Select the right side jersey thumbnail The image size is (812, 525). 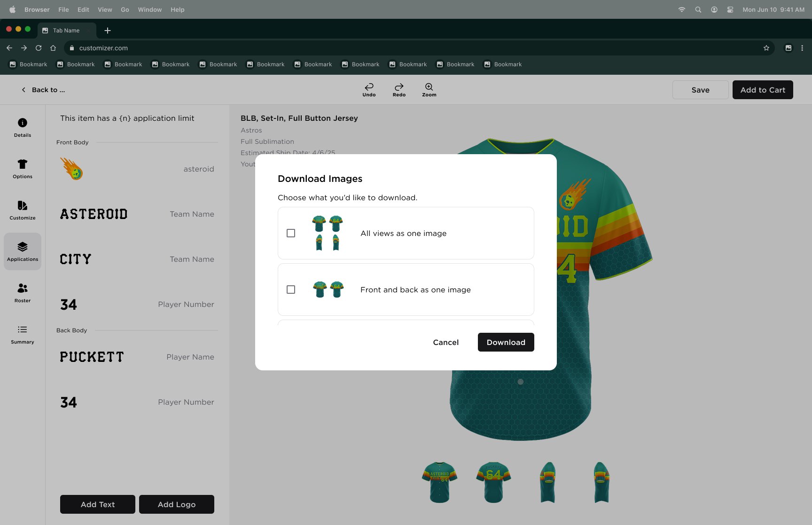pos(601,482)
